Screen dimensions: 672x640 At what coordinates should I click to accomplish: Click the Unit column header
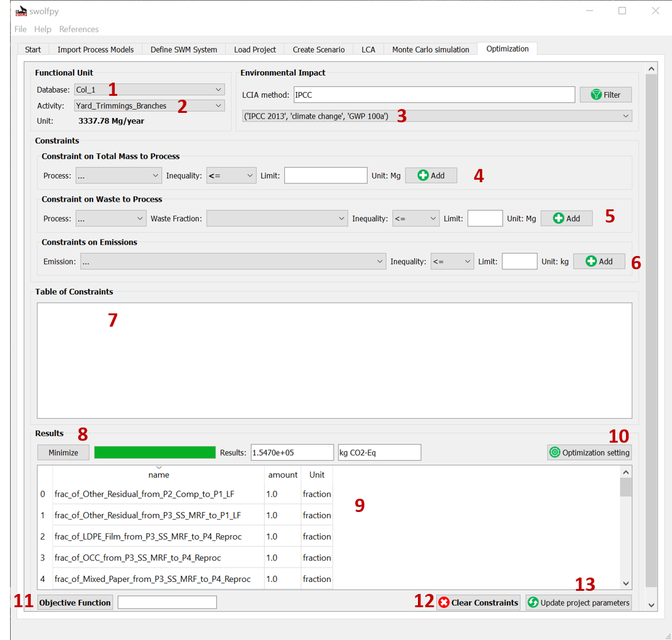(x=316, y=475)
